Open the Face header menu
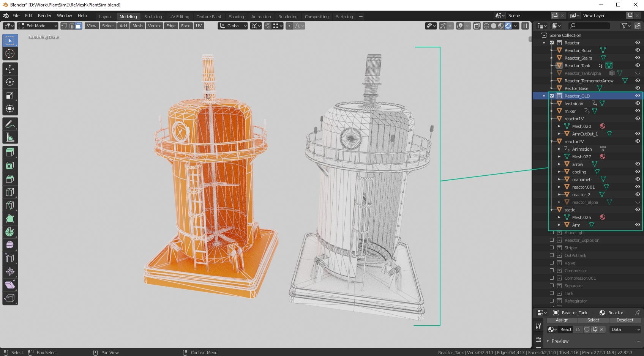The width and height of the screenshot is (644, 356). [186, 26]
